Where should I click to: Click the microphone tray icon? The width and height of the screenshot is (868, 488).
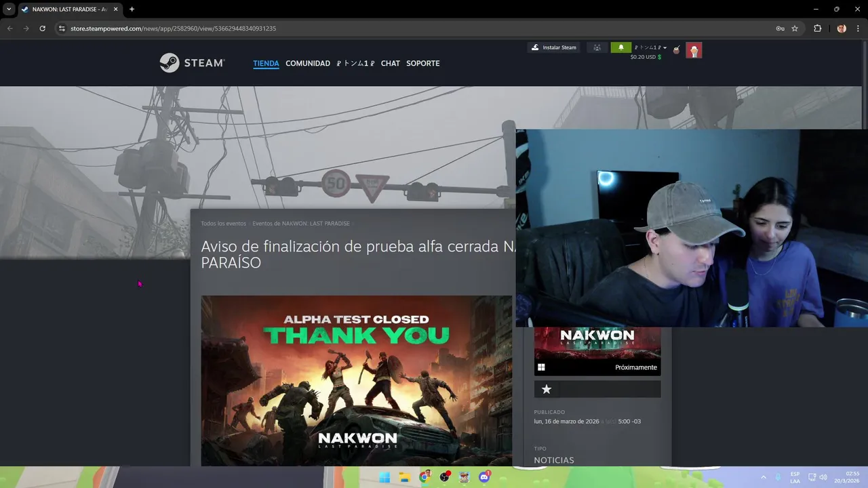click(x=778, y=477)
